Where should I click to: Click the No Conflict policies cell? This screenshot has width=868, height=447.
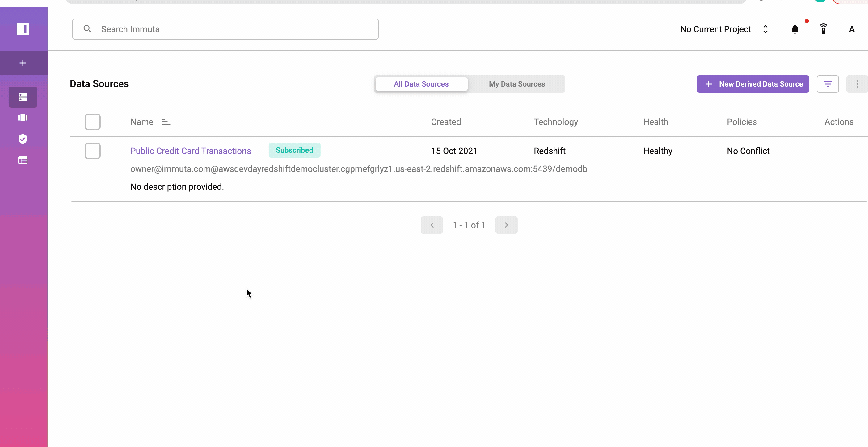[748, 151]
